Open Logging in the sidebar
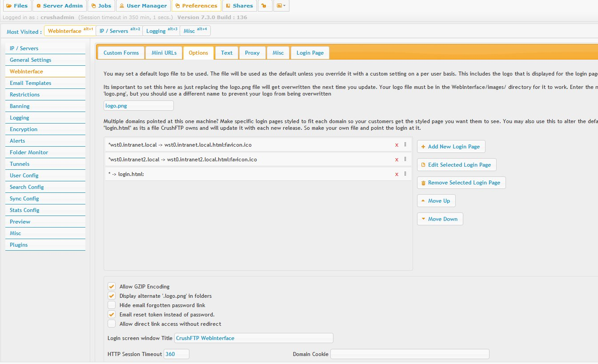This screenshot has width=598, height=364. (x=45, y=118)
